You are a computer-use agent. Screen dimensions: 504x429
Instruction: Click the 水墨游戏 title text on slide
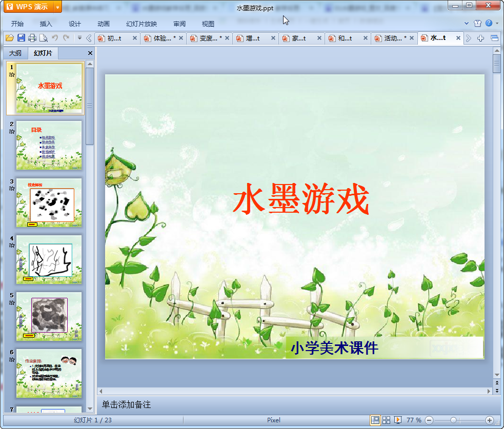click(x=301, y=198)
